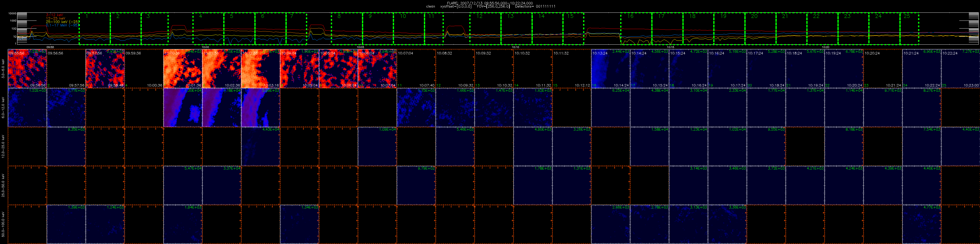980x244 pixels.
Task: Pick interval 15 dashed green box
Action: point(573,29)
